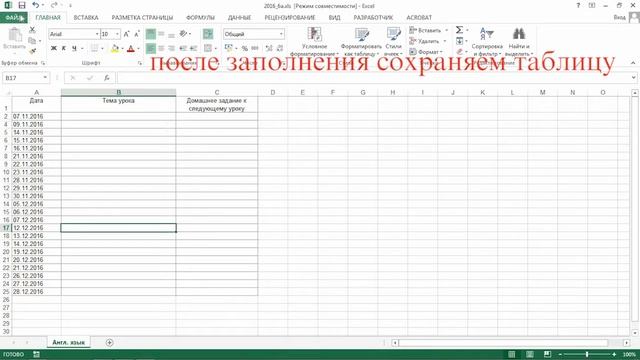Image resolution: width=640 pixels, height=360 pixels.
Task: Cut selection with the scissors icon
Action: pos(32,30)
